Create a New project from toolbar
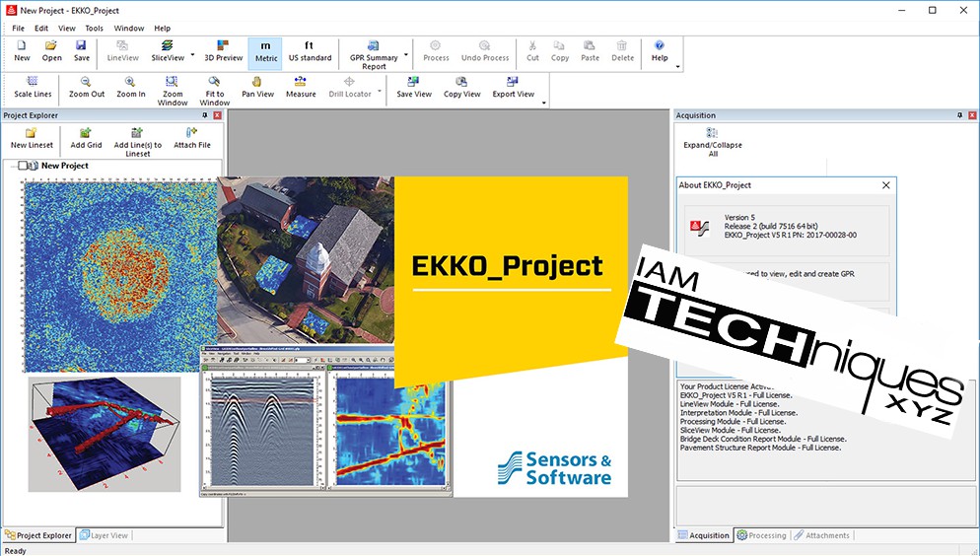 click(22, 51)
